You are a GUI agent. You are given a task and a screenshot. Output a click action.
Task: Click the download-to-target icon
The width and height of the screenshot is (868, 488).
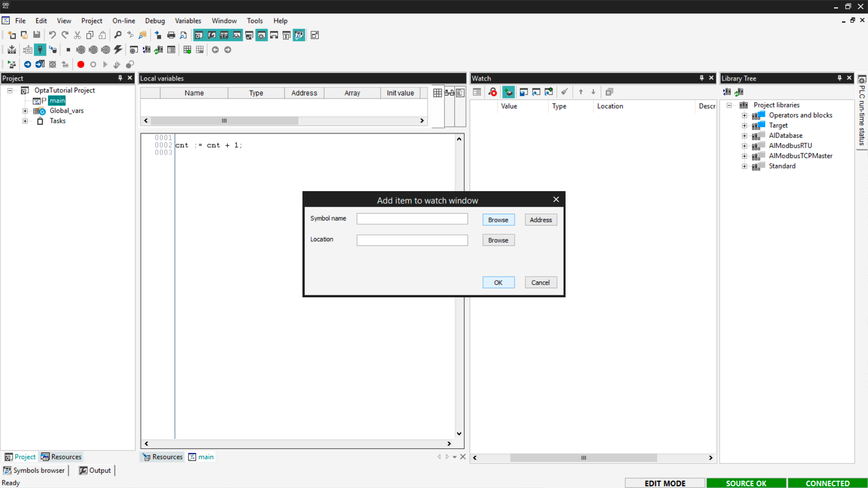(x=12, y=50)
